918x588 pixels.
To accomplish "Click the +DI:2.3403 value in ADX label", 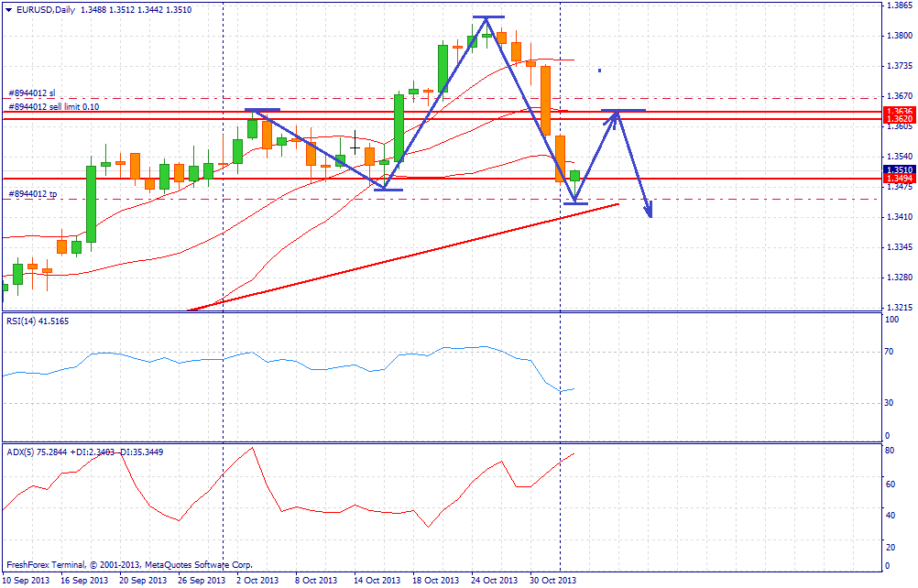I will (92, 452).
